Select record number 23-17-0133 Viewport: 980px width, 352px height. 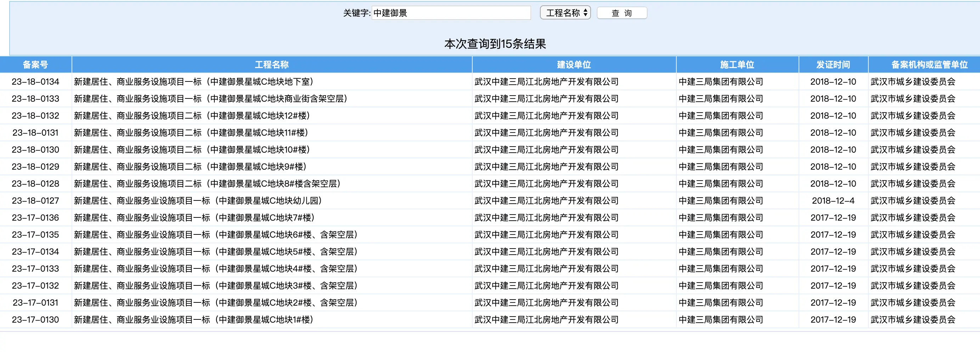coord(35,269)
